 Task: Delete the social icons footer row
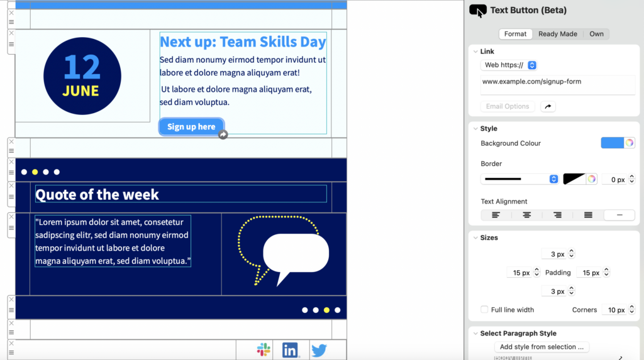coord(11,343)
